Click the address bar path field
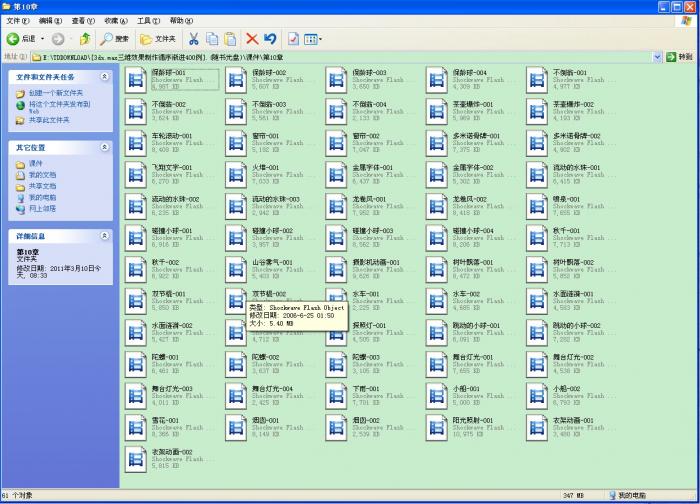Screen dimensions: 700x504 pyautogui.click(x=342, y=57)
